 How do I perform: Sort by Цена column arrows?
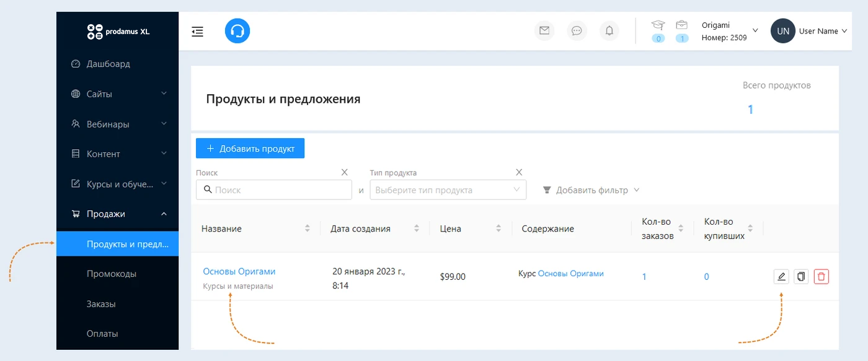click(x=498, y=228)
